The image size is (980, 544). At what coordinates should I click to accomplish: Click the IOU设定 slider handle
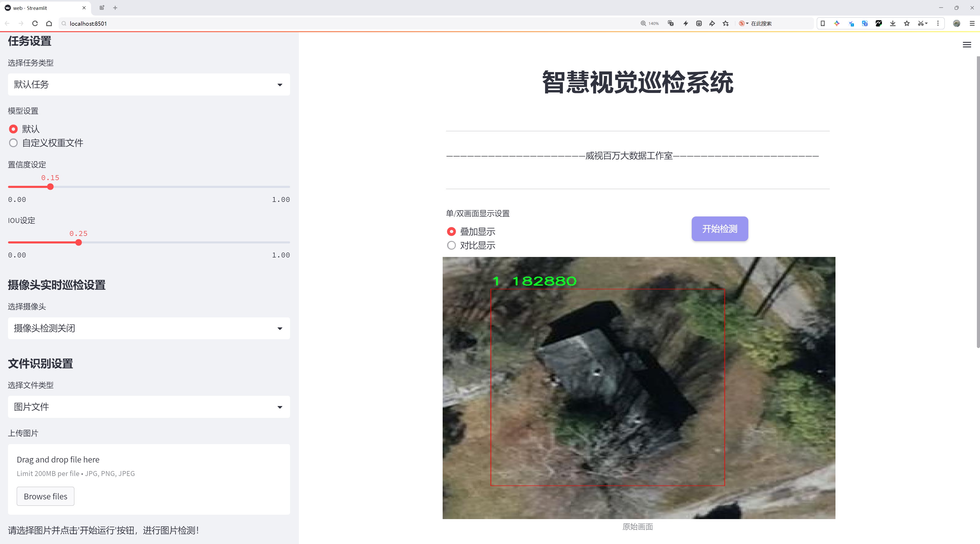pyautogui.click(x=78, y=243)
